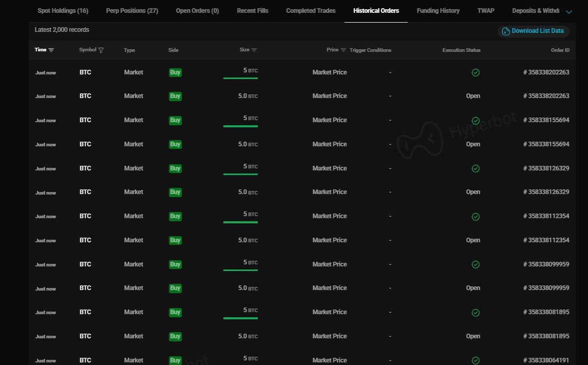Click the Time sort icon

(51, 50)
